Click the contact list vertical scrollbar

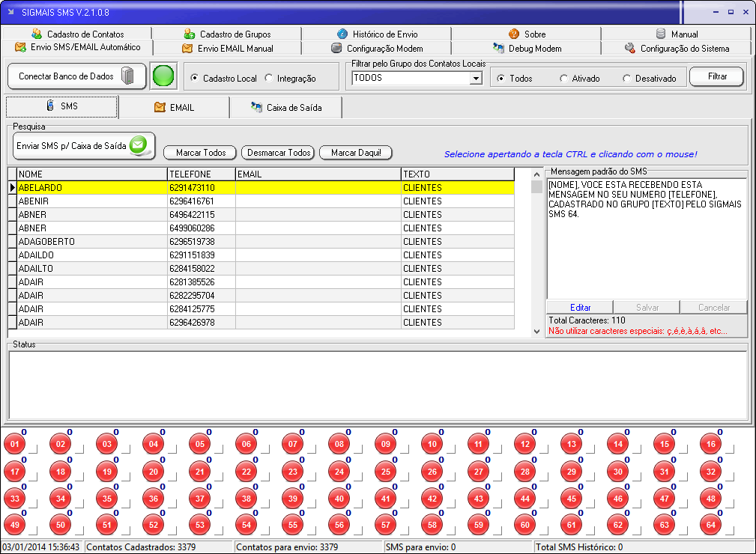click(536, 255)
